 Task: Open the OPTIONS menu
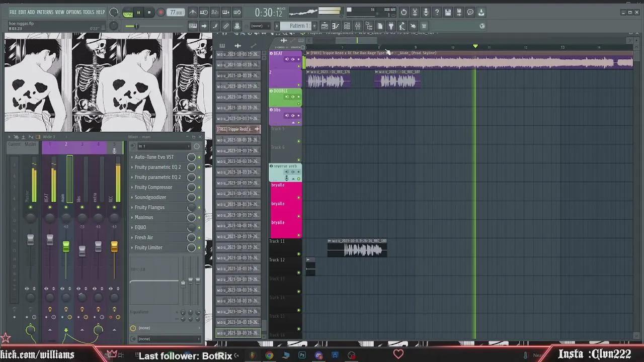[x=73, y=12]
